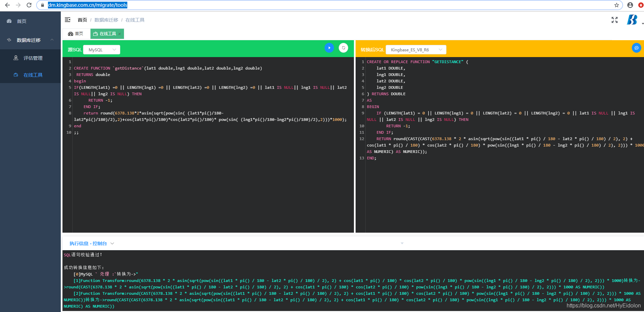Click source line 3 RETURNS double

(93, 75)
